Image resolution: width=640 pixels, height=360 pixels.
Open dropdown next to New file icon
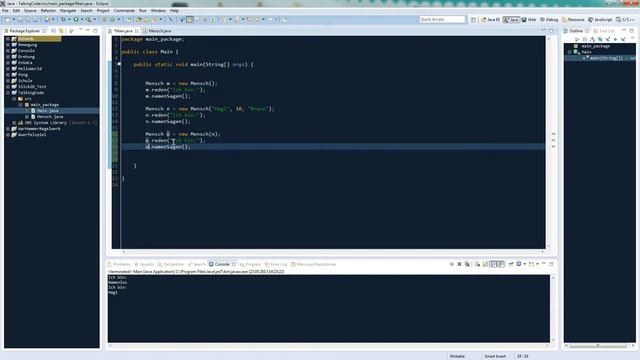click(x=13, y=20)
